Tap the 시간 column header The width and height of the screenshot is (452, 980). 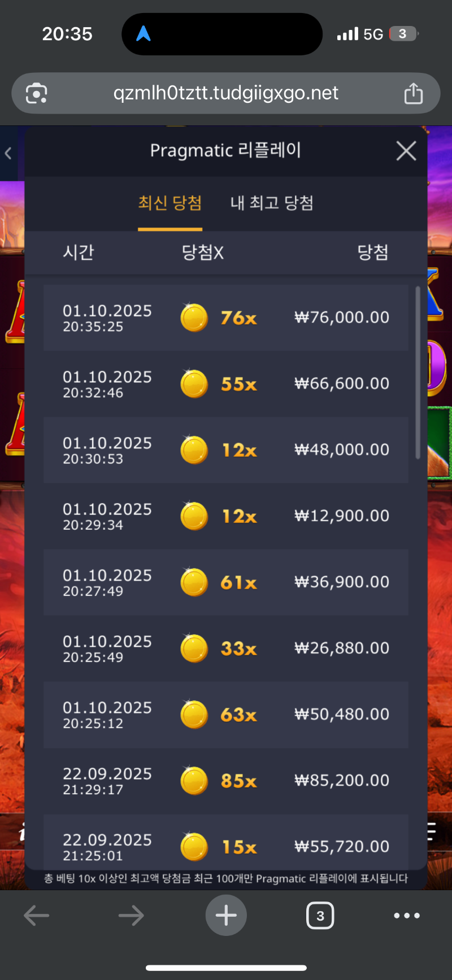pyautogui.click(x=79, y=252)
